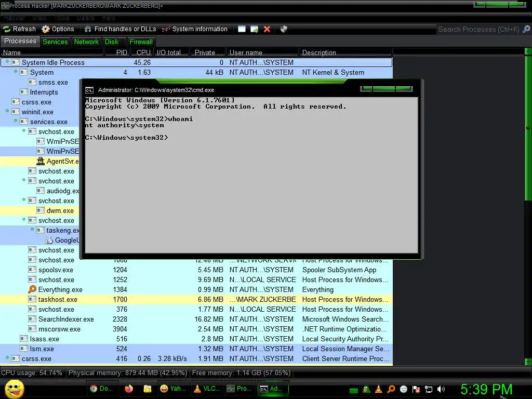This screenshot has width=532, height=399.
Task: Switch to the Services tab
Action: pyautogui.click(x=55, y=42)
